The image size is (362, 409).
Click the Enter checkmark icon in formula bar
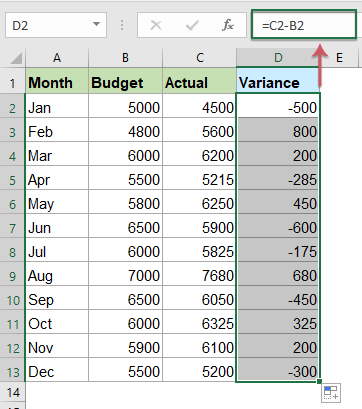point(192,25)
